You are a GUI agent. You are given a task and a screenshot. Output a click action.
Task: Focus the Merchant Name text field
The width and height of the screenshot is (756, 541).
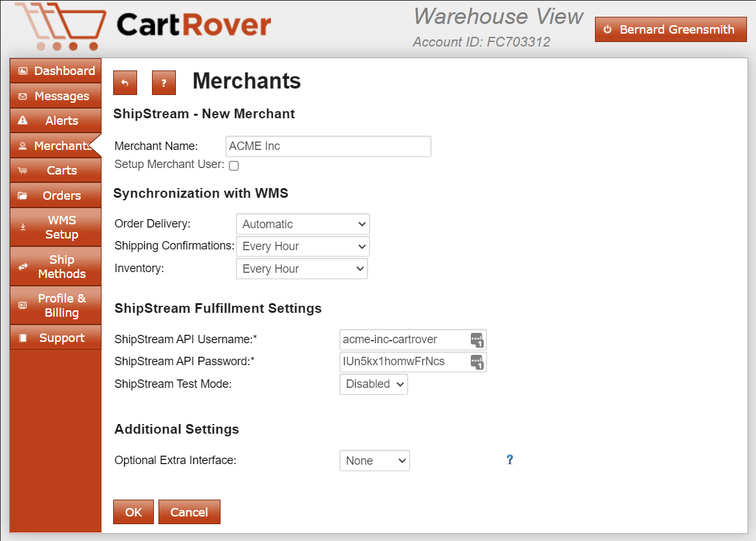tap(328, 146)
